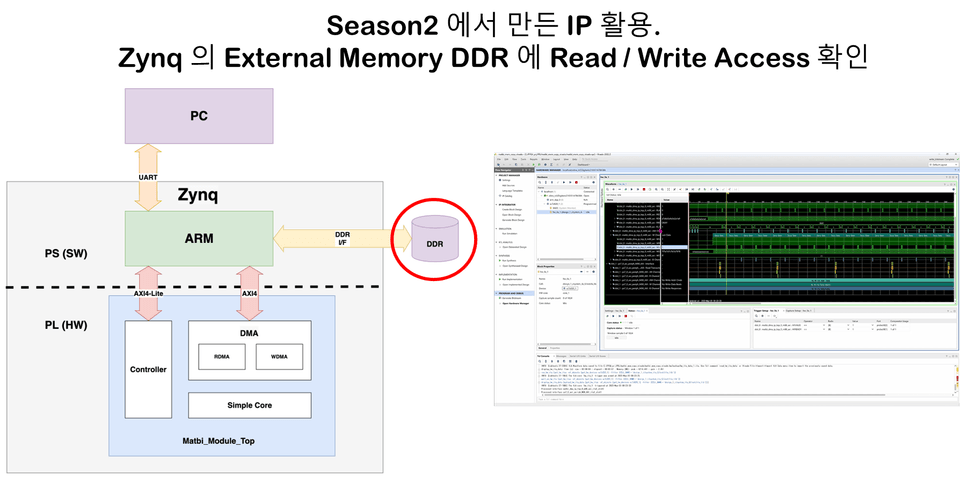Open the Flow menu in Vivado

coord(514,159)
